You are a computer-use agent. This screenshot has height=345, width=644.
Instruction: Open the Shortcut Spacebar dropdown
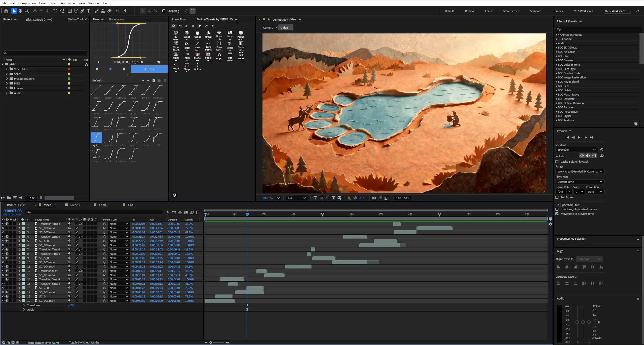[576, 150]
